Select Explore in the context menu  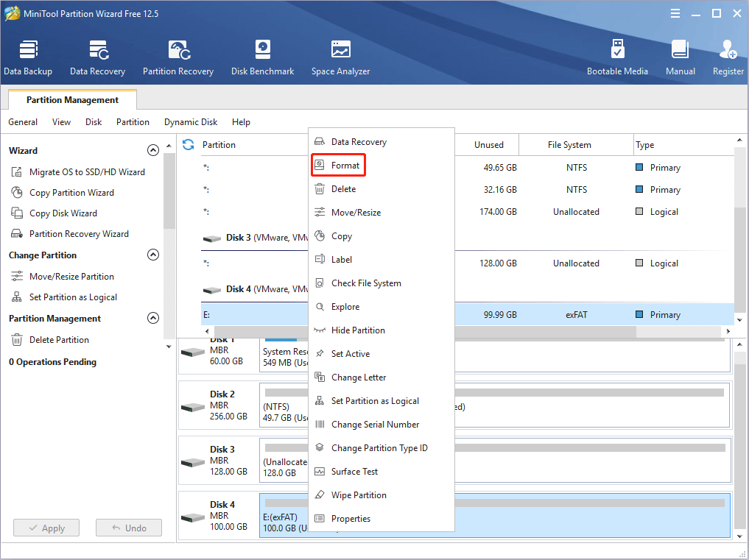[x=381, y=307]
